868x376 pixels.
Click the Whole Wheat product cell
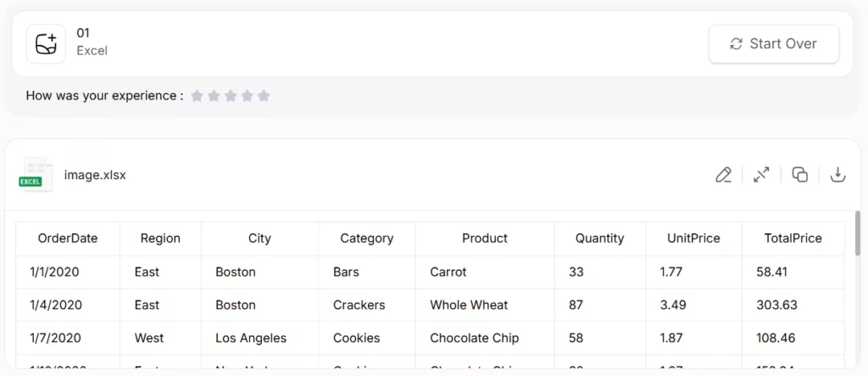[x=469, y=305]
